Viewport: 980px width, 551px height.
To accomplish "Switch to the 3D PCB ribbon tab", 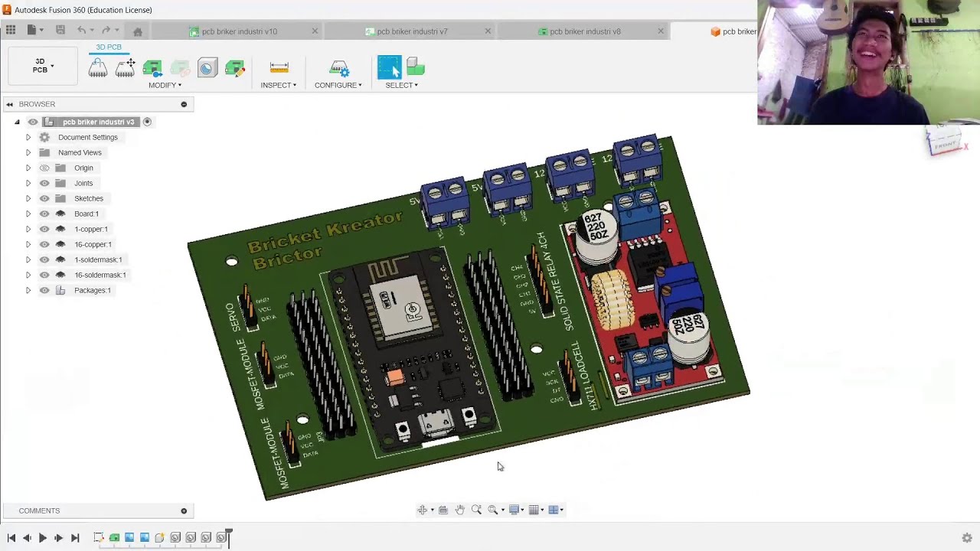I will 109,47.
